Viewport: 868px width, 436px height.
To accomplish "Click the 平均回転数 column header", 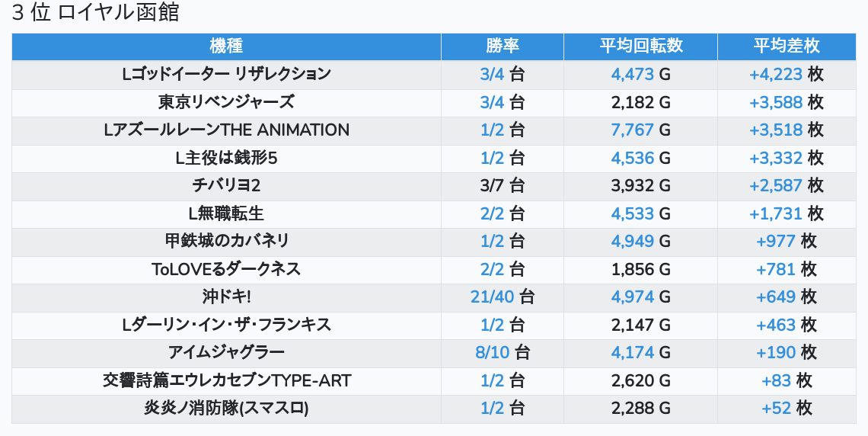I will point(640,46).
